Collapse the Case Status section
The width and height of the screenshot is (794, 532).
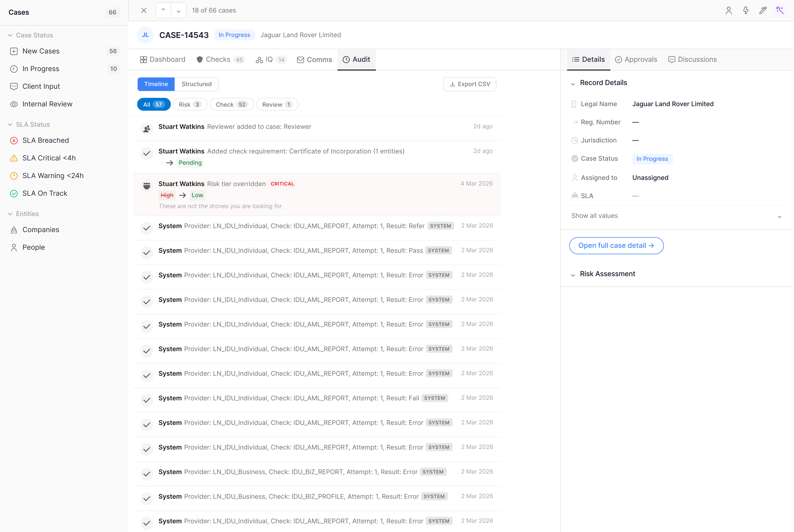tap(10, 35)
